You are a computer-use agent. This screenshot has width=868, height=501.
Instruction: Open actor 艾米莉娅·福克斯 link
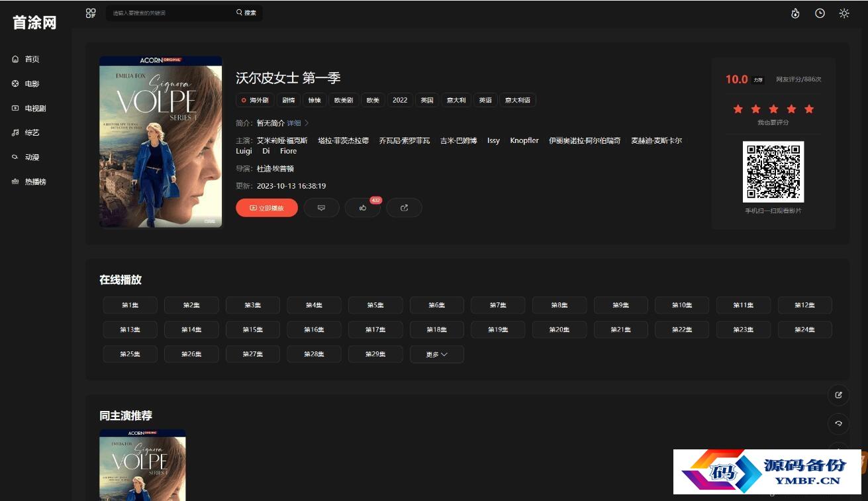point(282,141)
